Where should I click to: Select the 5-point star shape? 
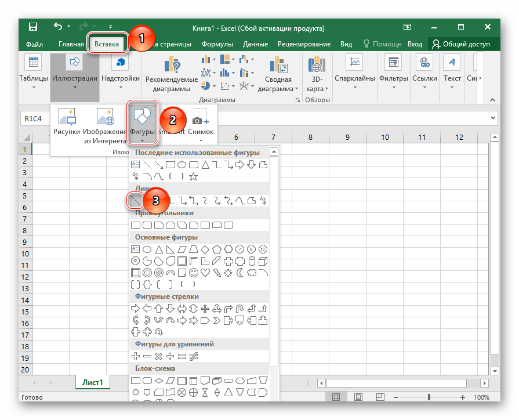point(193,176)
